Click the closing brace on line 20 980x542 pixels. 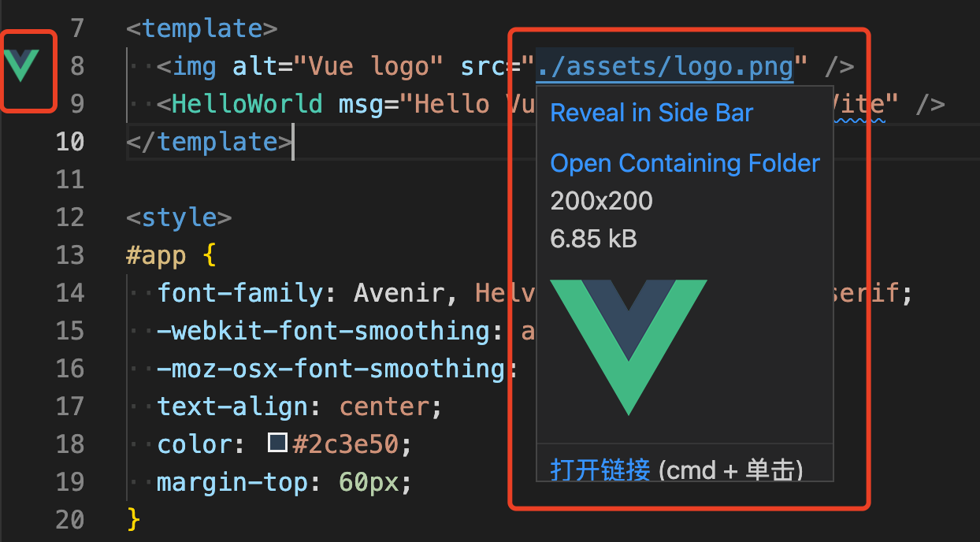(x=134, y=519)
